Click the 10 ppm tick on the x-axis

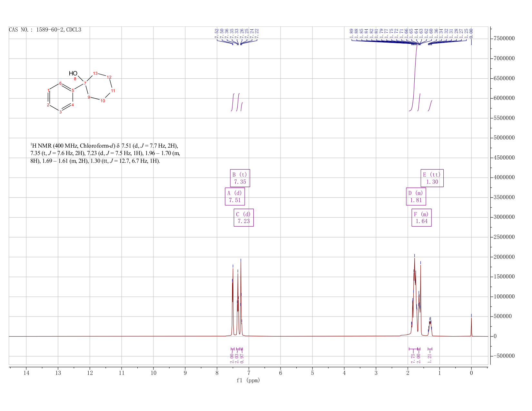tap(153, 373)
